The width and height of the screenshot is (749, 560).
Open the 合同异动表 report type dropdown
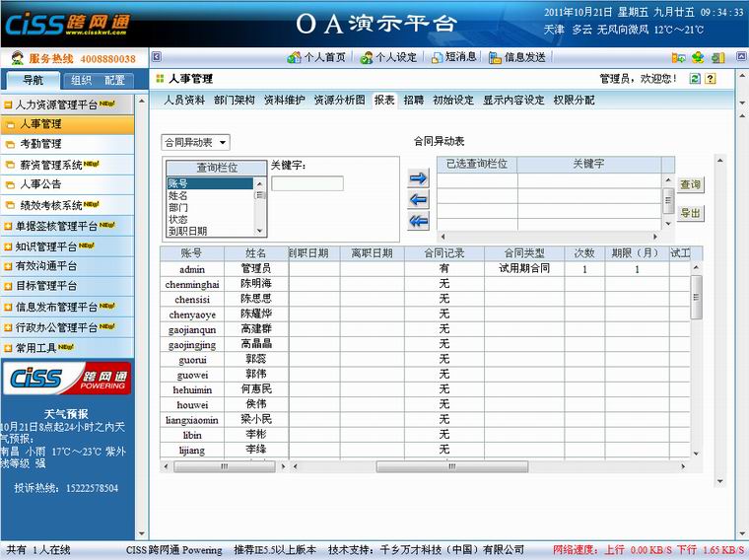point(195,143)
